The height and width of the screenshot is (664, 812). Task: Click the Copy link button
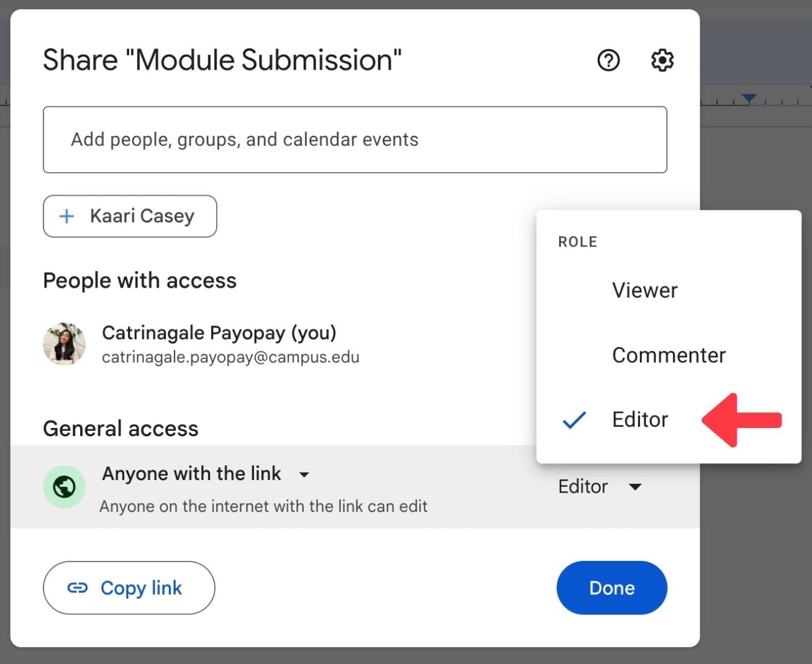(x=129, y=588)
